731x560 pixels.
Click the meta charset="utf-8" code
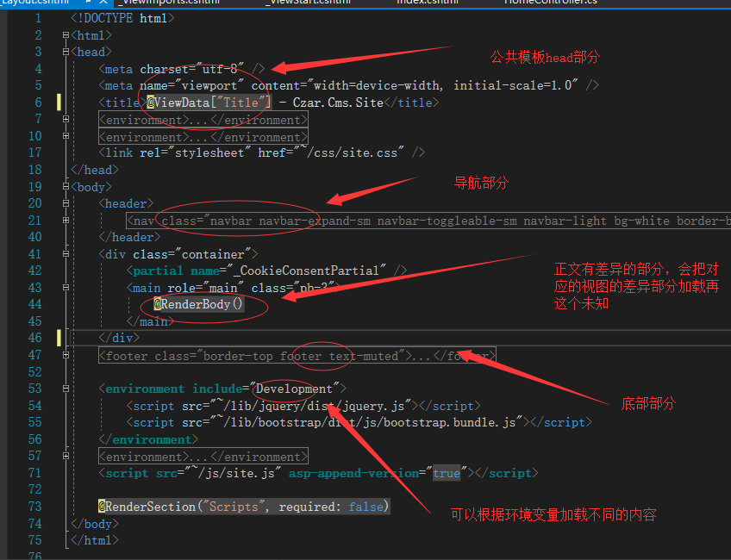(182, 69)
